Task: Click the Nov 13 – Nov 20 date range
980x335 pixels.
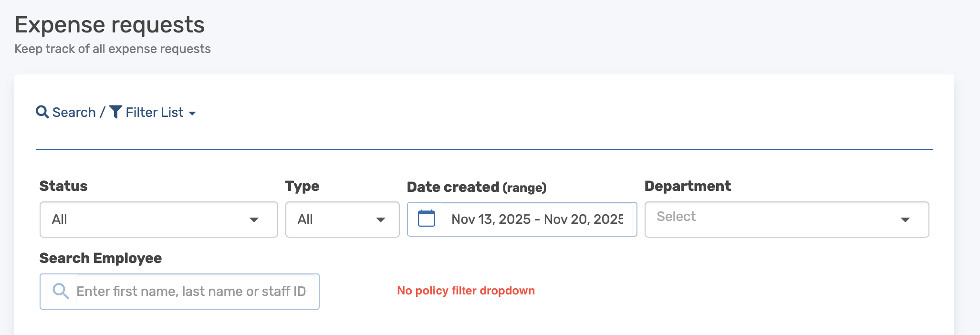Action: (x=537, y=219)
